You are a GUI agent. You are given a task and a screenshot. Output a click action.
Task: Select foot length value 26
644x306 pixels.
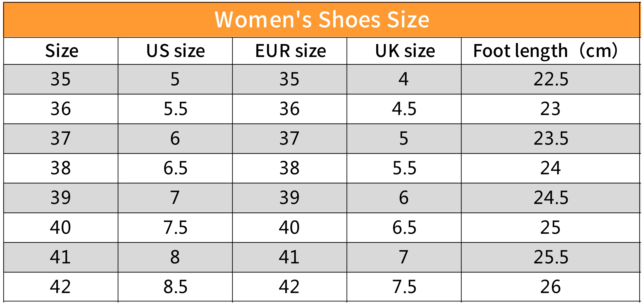(550, 287)
